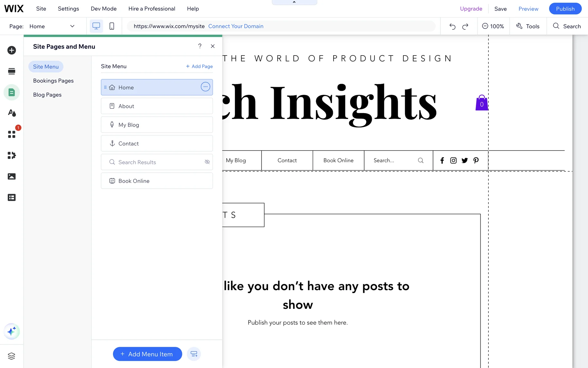Viewport: 588px width, 368px height.
Task: Expand the Page Home dropdown
Action: [72, 26]
